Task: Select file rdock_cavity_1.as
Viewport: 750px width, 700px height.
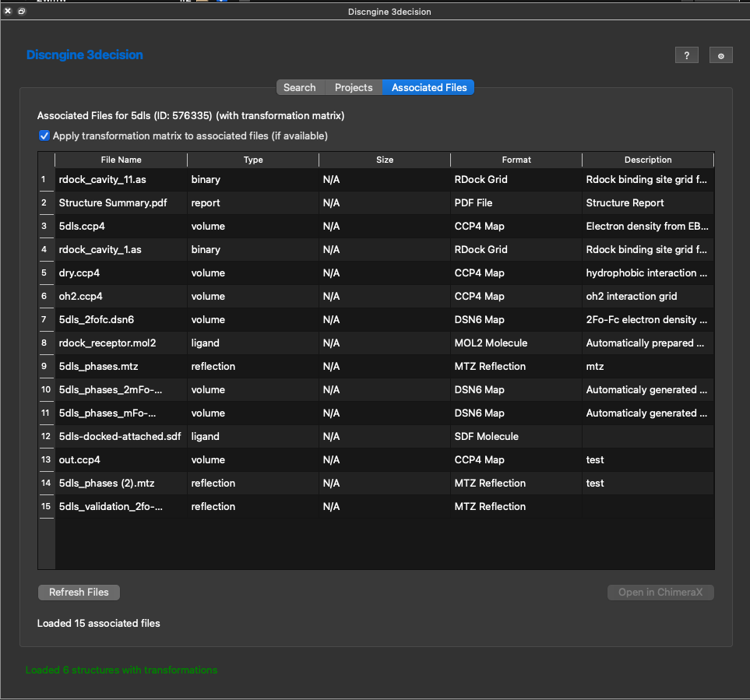Action: click(x=121, y=250)
